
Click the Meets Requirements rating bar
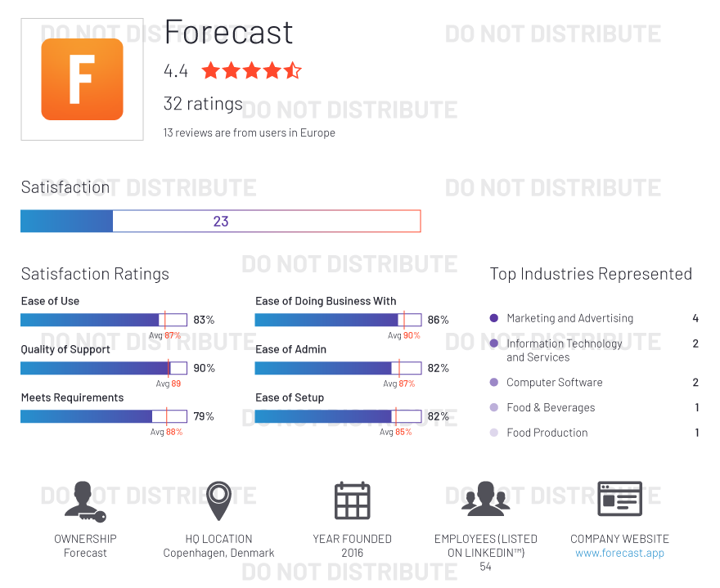coord(104,416)
